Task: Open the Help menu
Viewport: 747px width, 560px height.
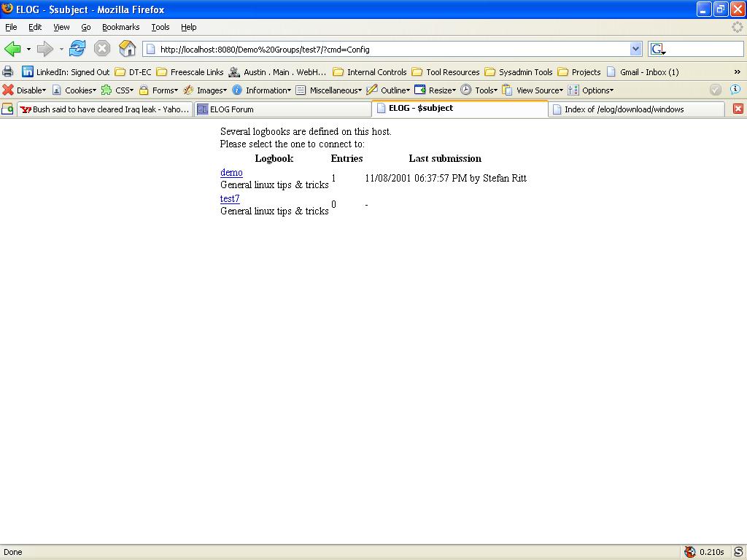Action: coord(189,27)
